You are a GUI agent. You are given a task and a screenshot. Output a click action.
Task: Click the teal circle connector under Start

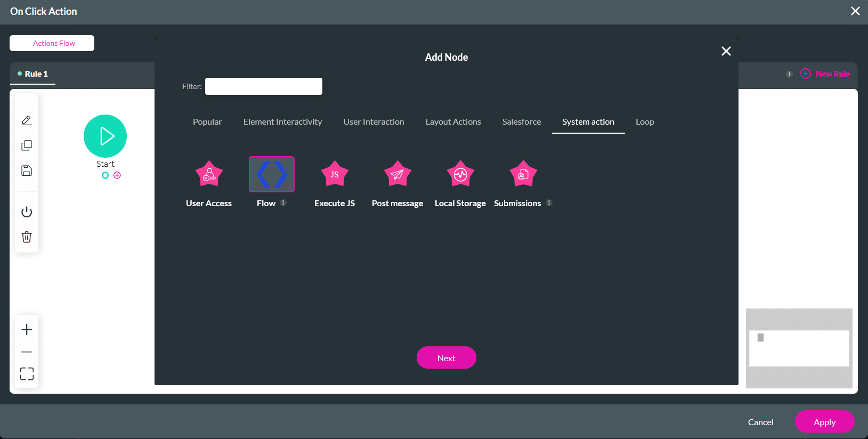pos(105,175)
